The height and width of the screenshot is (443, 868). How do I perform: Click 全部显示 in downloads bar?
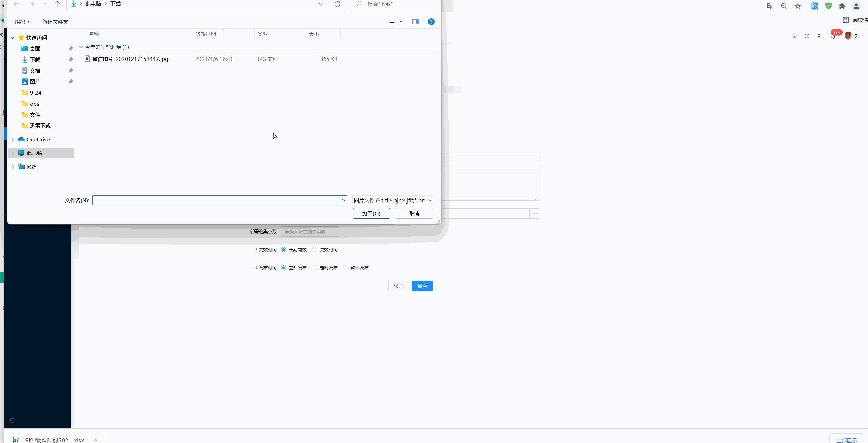click(x=847, y=440)
